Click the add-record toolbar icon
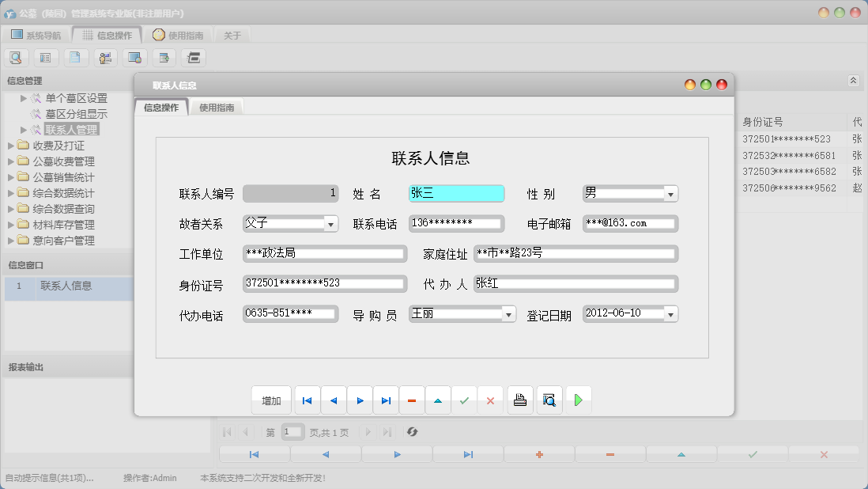 click(x=163, y=57)
